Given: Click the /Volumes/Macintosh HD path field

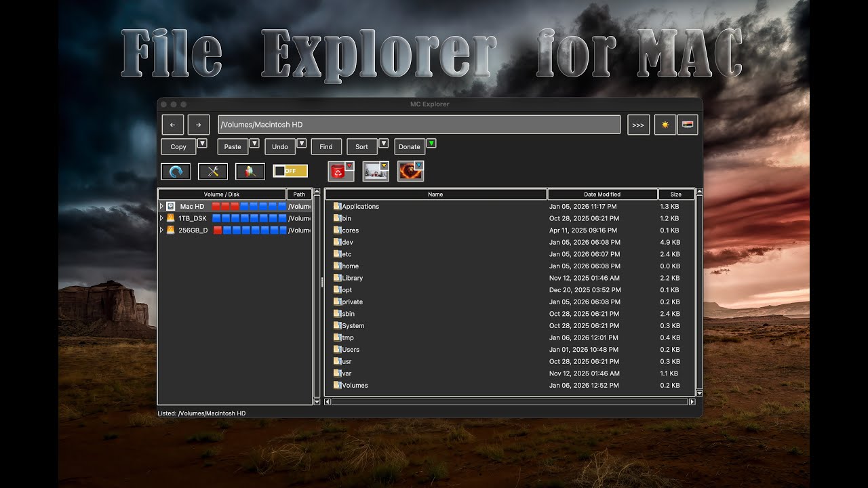Looking at the screenshot, I should point(419,125).
